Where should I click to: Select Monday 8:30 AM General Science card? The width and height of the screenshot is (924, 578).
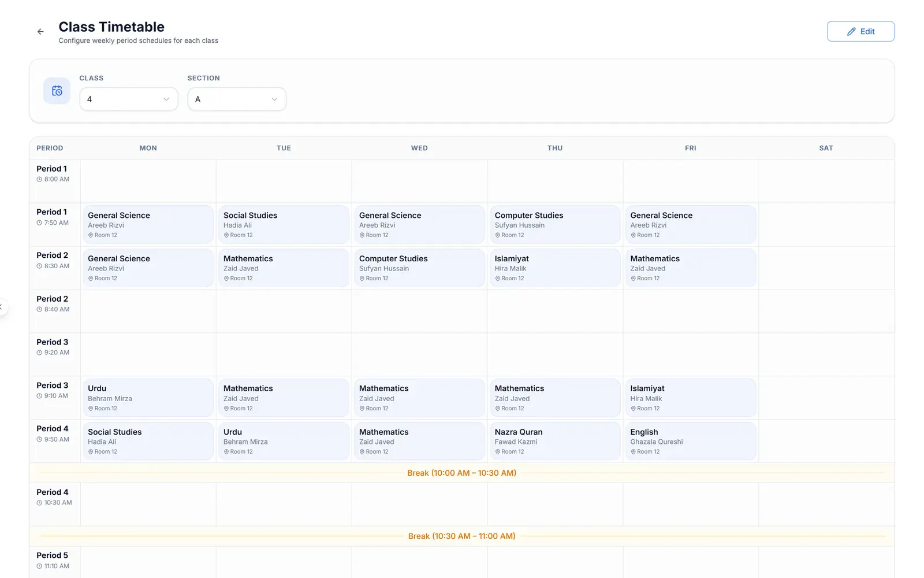[x=148, y=268]
